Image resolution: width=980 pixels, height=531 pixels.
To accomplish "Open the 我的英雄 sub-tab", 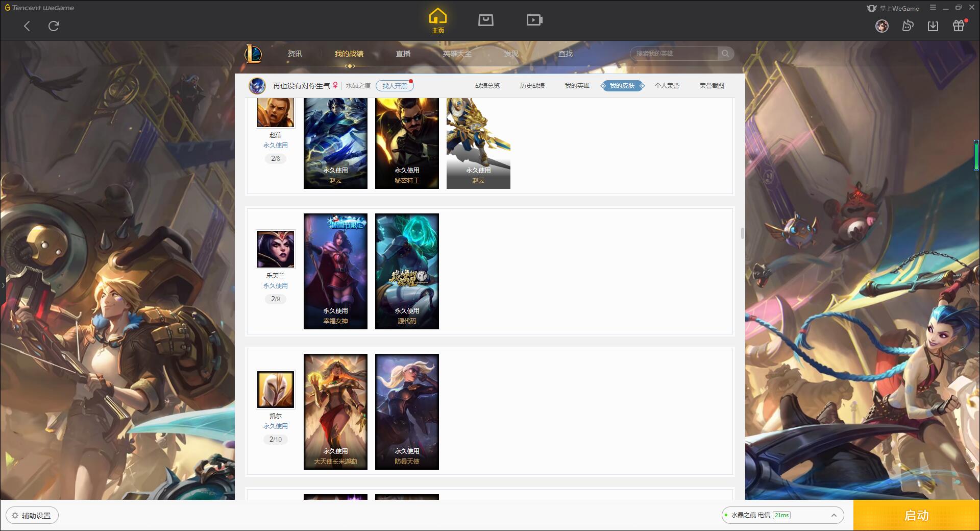I will pyautogui.click(x=577, y=86).
